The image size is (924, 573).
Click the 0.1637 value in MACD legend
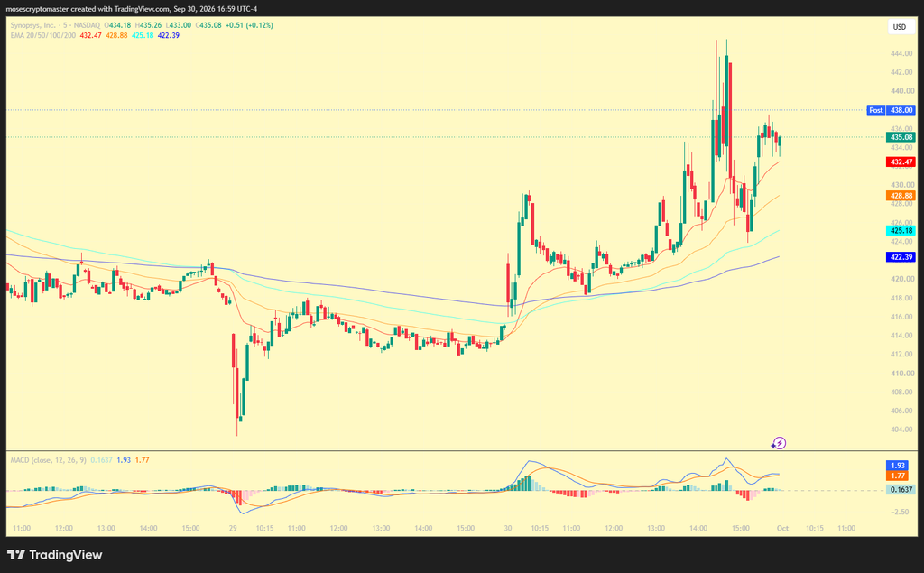(x=101, y=460)
